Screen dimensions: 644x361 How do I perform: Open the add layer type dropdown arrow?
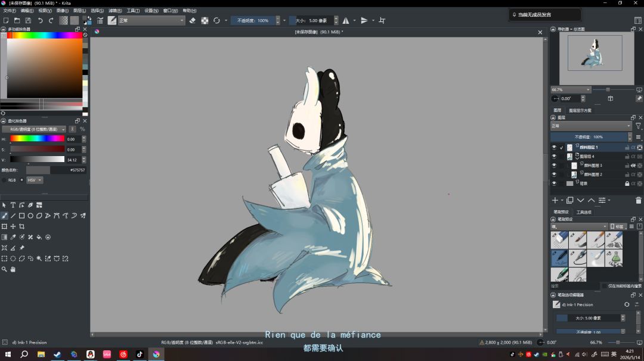tap(562, 200)
